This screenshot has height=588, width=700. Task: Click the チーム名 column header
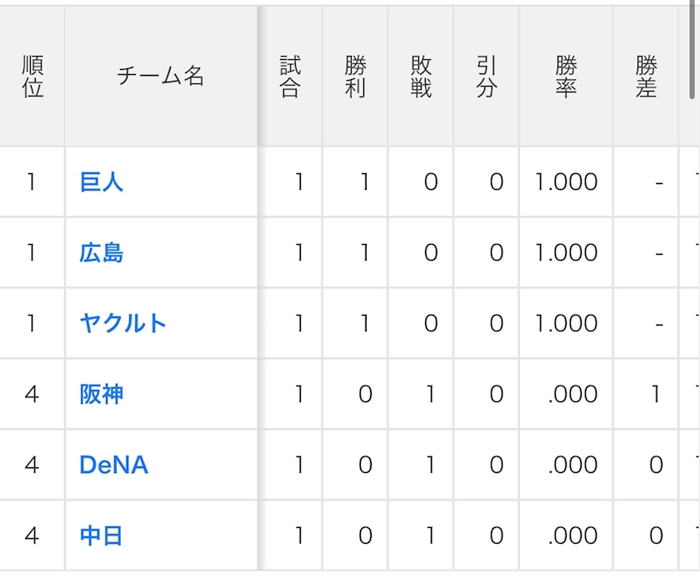161,77
